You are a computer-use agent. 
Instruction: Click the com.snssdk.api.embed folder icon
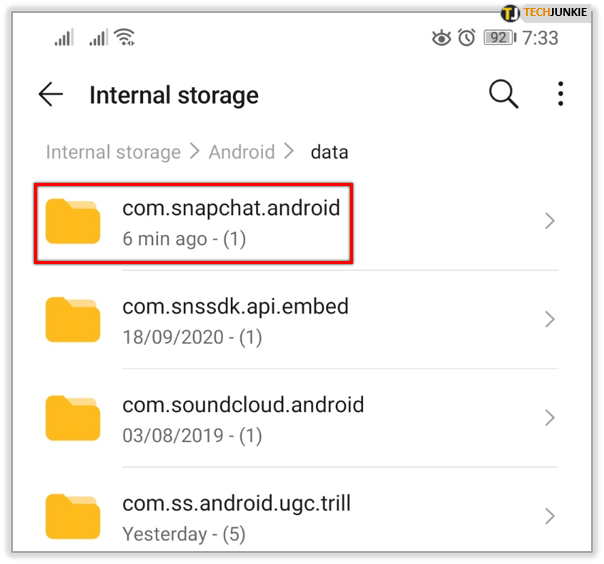tap(73, 320)
